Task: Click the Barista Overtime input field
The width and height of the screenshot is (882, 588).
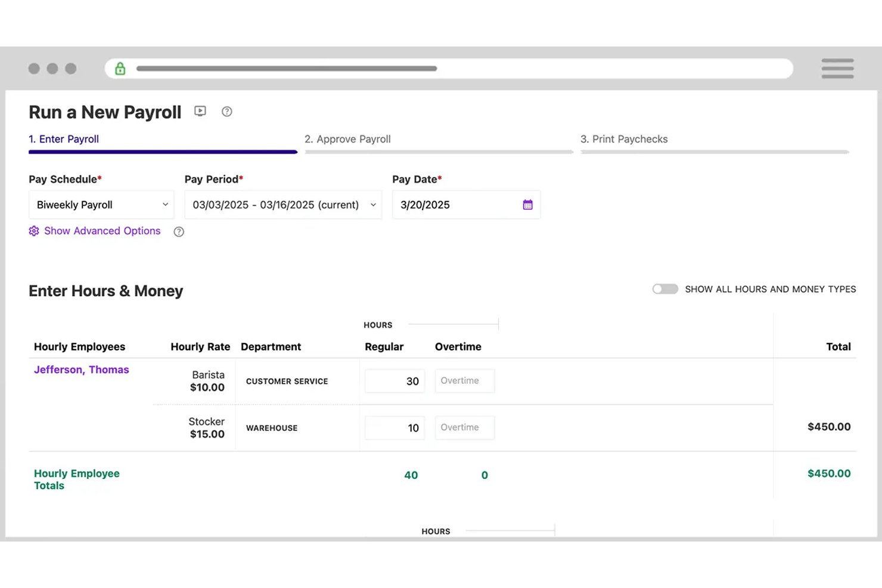Action: click(465, 381)
